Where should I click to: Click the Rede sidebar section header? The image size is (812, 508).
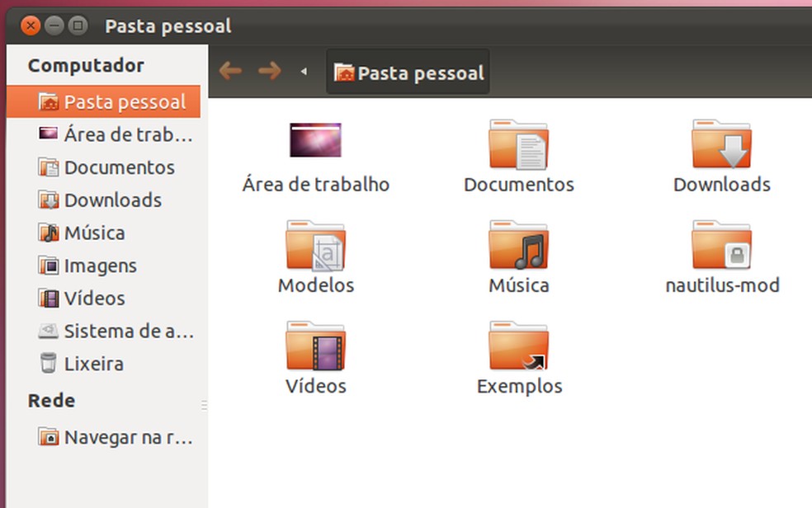tap(51, 401)
